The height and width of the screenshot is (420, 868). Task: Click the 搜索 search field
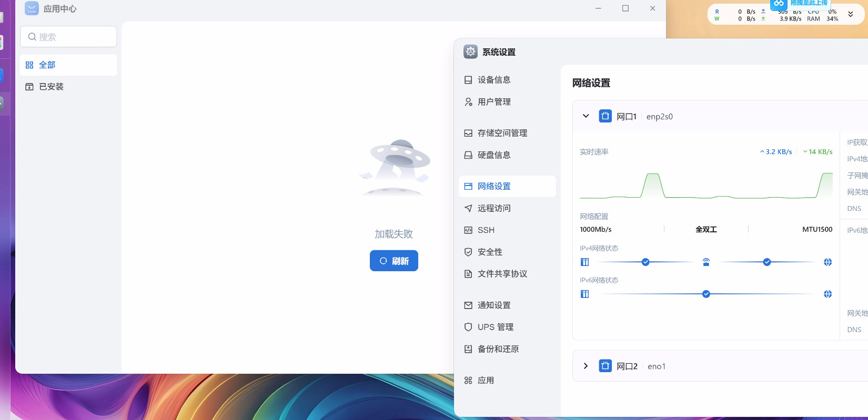(68, 37)
